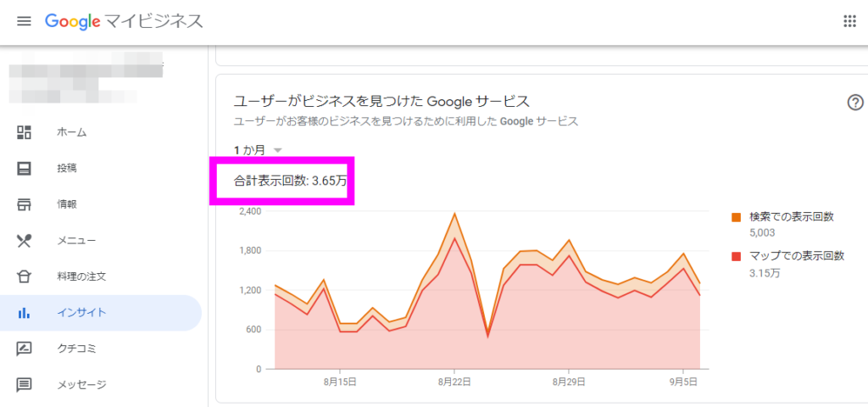Open the 1か月 period dropdown
The width and height of the screenshot is (868, 407).
coord(258,150)
